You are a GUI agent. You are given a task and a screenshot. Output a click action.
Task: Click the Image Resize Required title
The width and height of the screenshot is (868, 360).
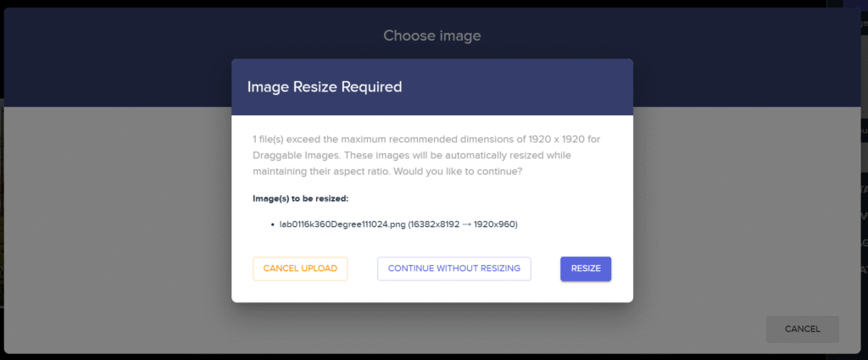tap(325, 86)
